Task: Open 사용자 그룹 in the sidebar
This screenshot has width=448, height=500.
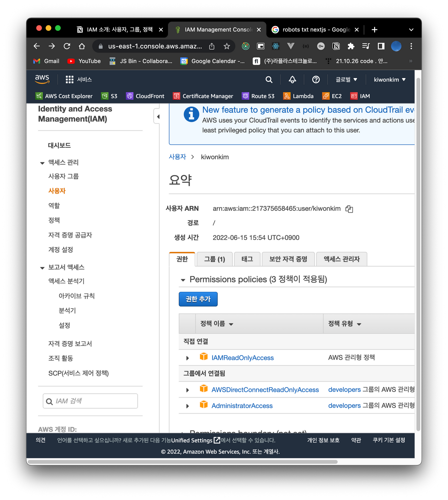Action: (63, 176)
